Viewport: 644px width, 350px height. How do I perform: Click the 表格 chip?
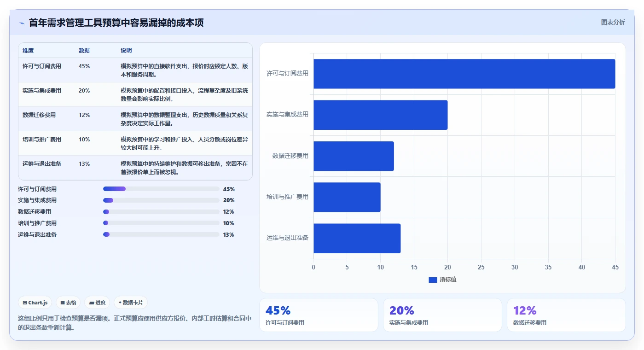click(68, 303)
